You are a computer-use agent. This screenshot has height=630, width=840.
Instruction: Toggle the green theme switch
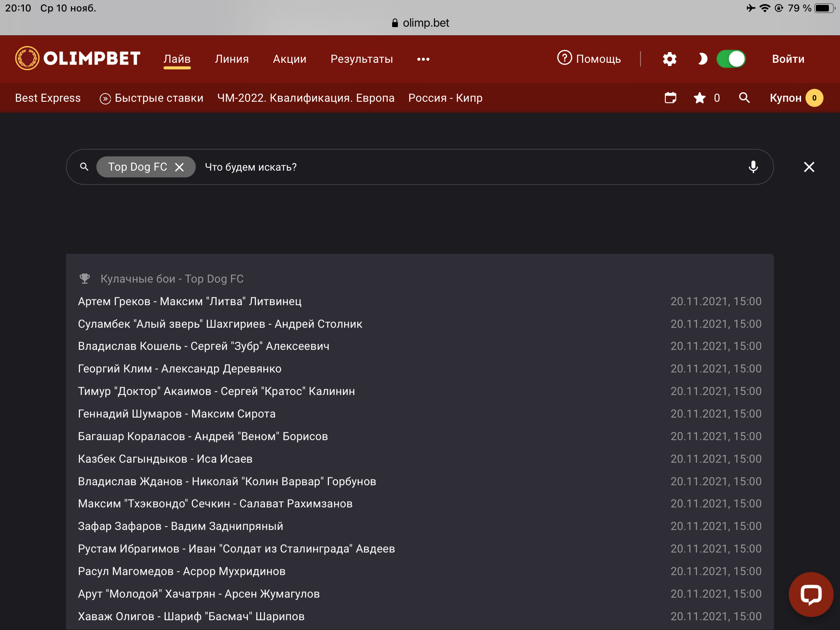pos(731,59)
